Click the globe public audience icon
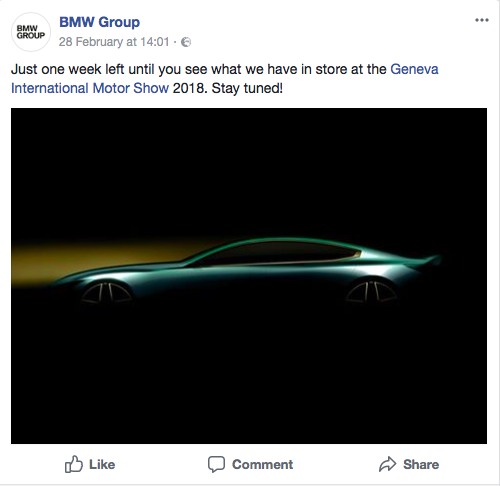 186,42
